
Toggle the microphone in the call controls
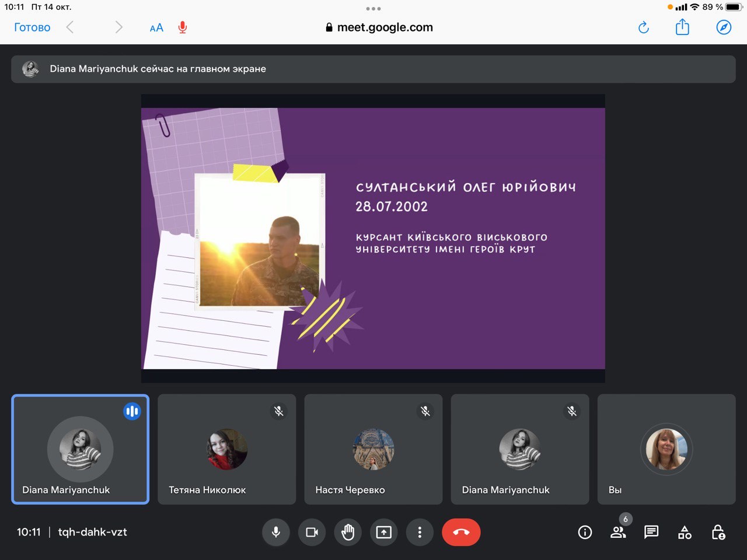[276, 532]
